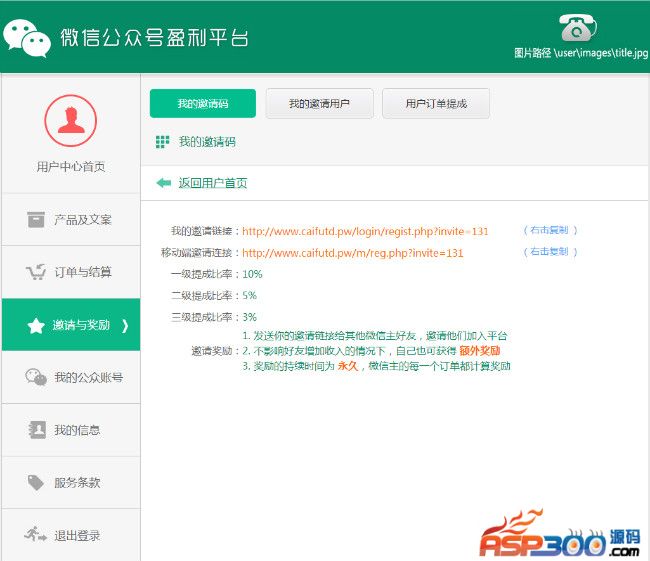Switch to the 我的邀请码 tab

202,103
